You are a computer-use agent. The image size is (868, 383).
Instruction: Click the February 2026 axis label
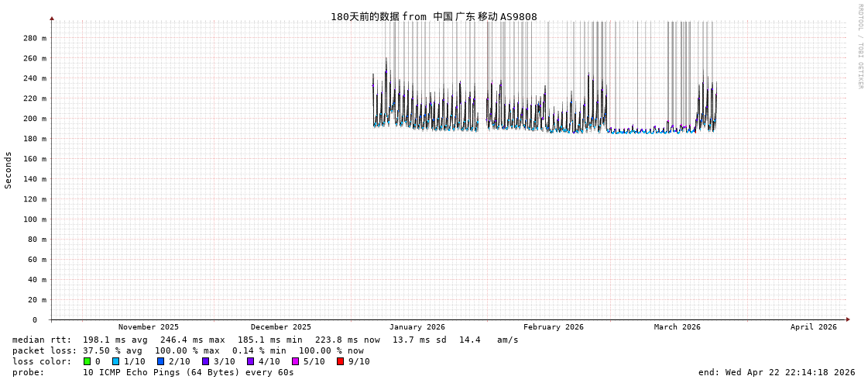pyautogui.click(x=553, y=327)
